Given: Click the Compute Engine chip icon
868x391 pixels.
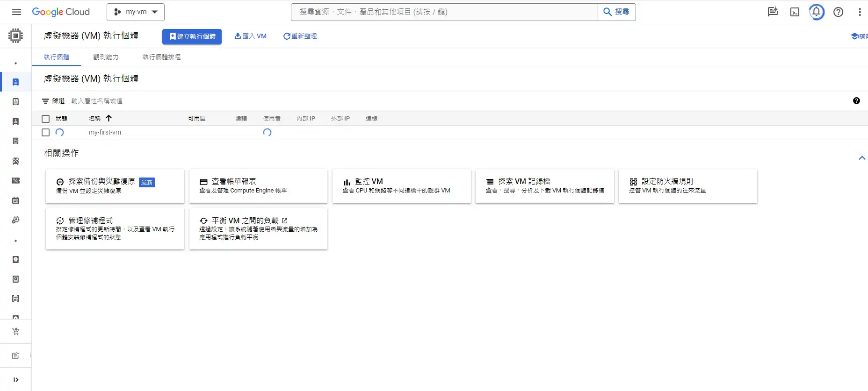Looking at the screenshot, I should pos(15,36).
